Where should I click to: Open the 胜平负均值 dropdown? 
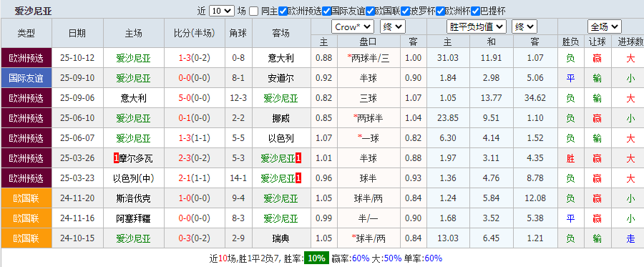(477, 27)
